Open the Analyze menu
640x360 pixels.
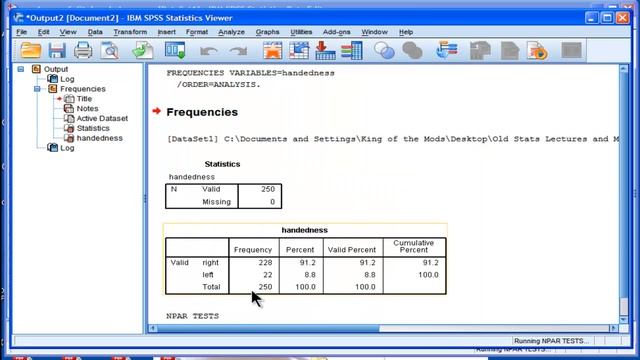[231, 32]
